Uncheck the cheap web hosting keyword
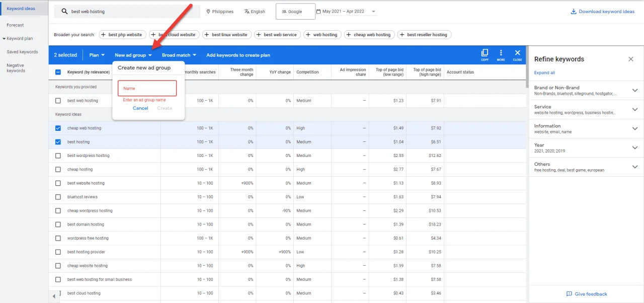The height and width of the screenshot is (303, 644). click(x=58, y=128)
